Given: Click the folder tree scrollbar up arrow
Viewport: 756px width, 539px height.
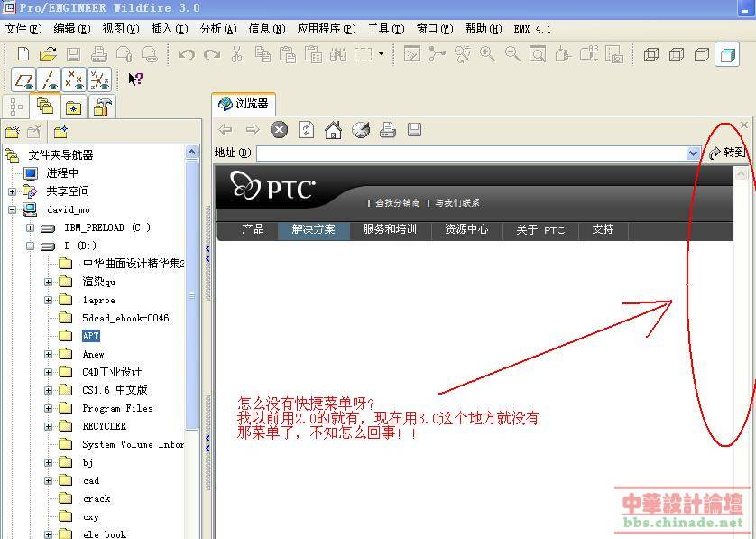Looking at the screenshot, I should click(191, 153).
